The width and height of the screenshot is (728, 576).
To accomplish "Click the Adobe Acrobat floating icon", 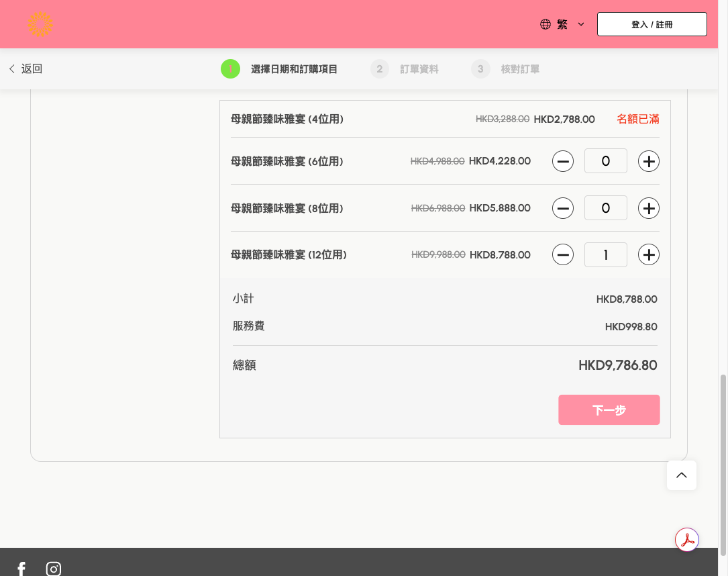I will click(x=687, y=540).
